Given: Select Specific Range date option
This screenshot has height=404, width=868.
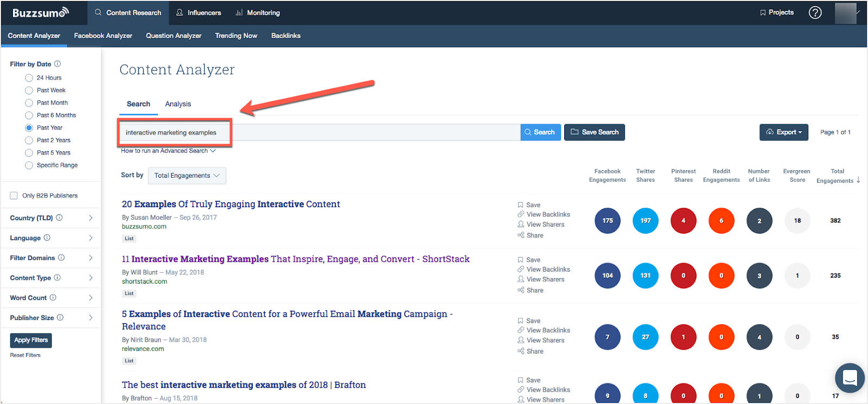Looking at the screenshot, I should tap(29, 165).
